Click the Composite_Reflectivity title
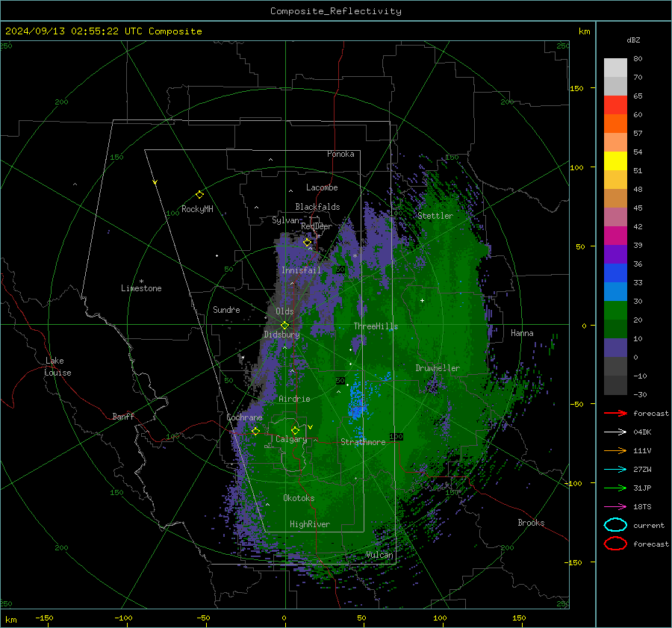The height and width of the screenshot is (628, 672). point(336,11)
